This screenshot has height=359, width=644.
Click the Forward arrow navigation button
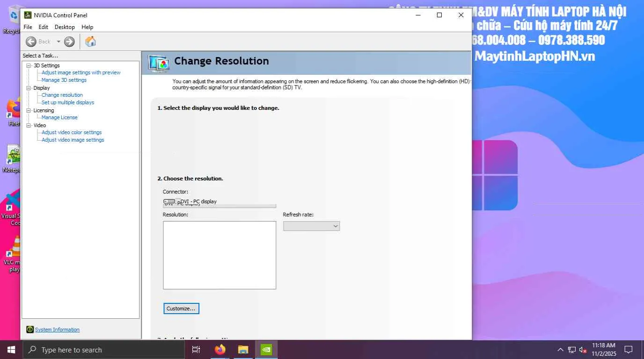[x=69, y=42]
